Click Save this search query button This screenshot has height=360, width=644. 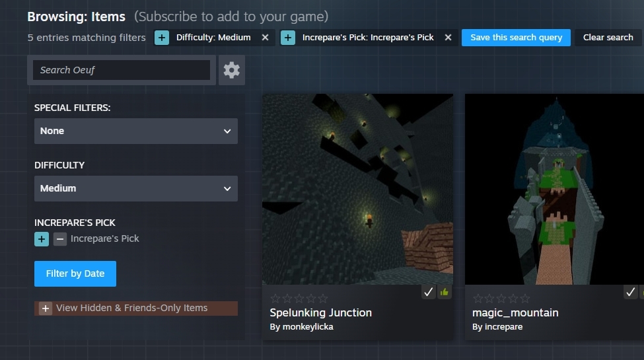pos(516,38)
